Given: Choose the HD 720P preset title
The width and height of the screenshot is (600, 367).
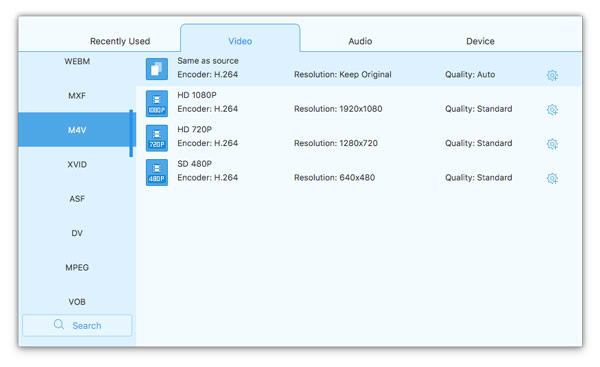Looking at the screenshot, I should coord(194,129).
